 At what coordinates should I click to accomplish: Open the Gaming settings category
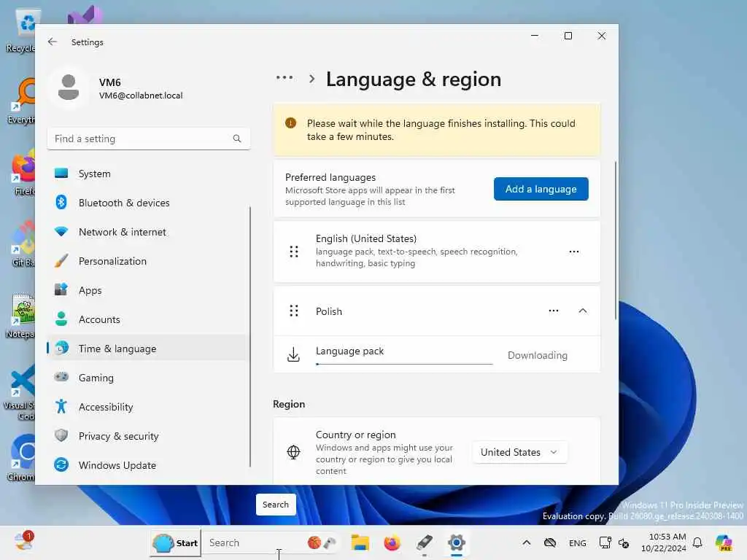tap(148, 378)
